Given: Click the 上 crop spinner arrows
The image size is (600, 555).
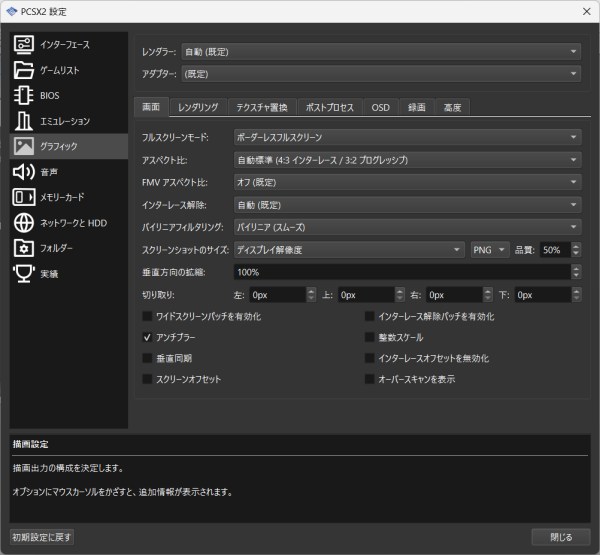Looking at the screenshot, I should (399, 295).
